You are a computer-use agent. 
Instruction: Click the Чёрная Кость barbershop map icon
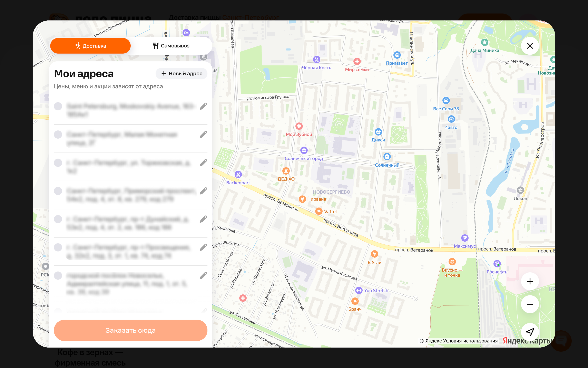(x=316, y=59)
